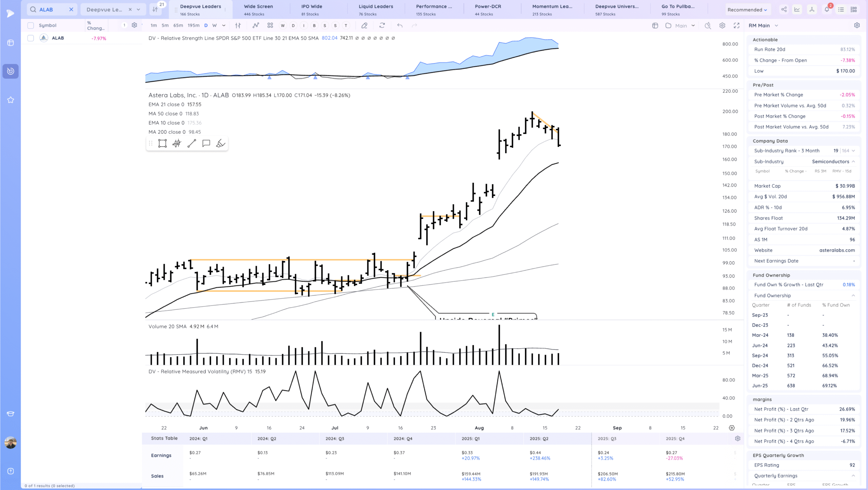Switch to IPO Wide tab
This screenshot has width=868, height=490.
319,9
